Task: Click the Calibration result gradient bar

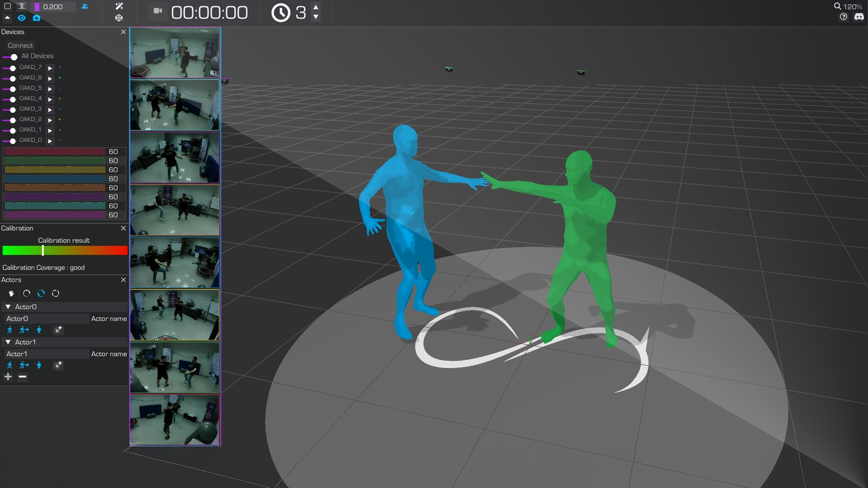Action: pyautogui.click(x=65, y=251)
